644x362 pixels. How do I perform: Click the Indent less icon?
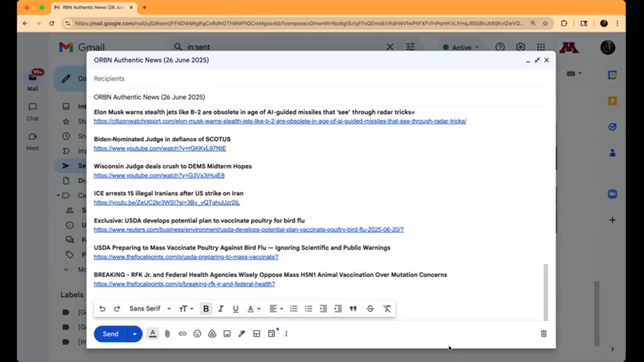point(324,309)
